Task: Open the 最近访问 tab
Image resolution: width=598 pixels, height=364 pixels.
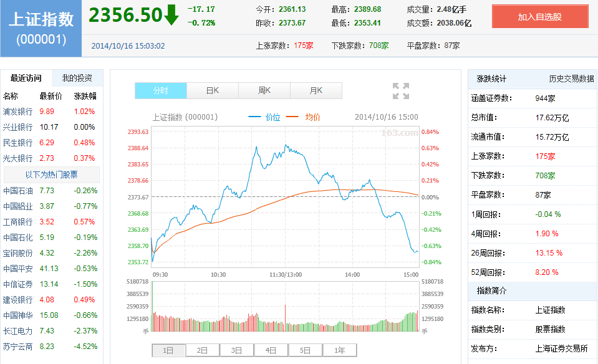Action: [26, 78]
